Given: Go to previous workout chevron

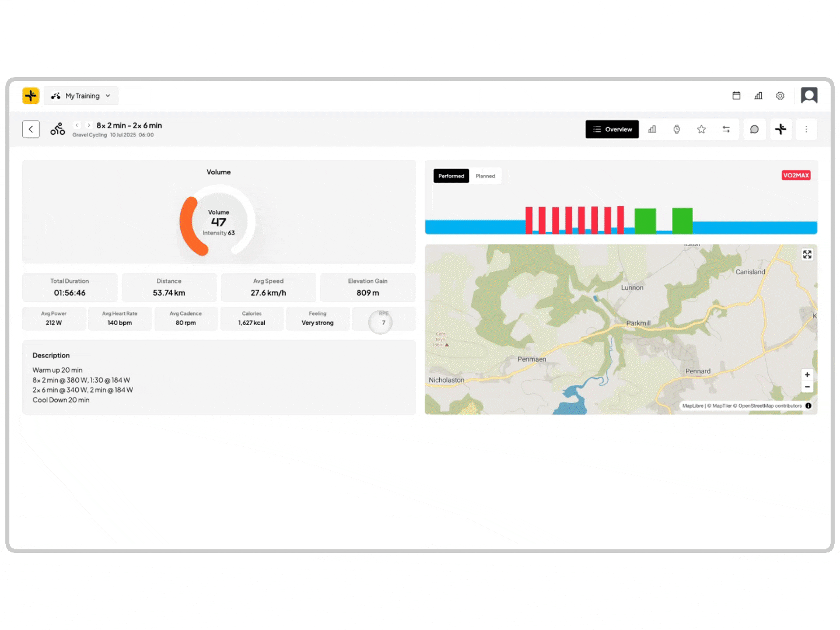Looking at the screenshot, I should [76, 125].
